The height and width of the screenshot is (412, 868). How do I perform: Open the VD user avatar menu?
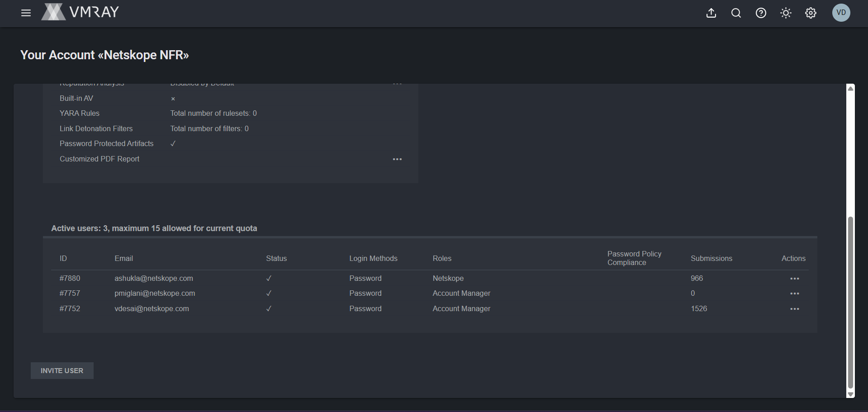(841, 13)
